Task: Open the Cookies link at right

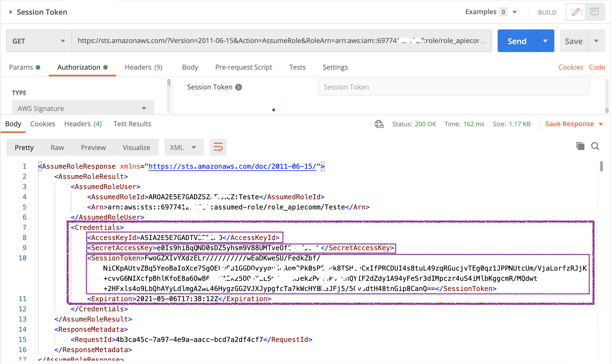Action: coord(570,67)
